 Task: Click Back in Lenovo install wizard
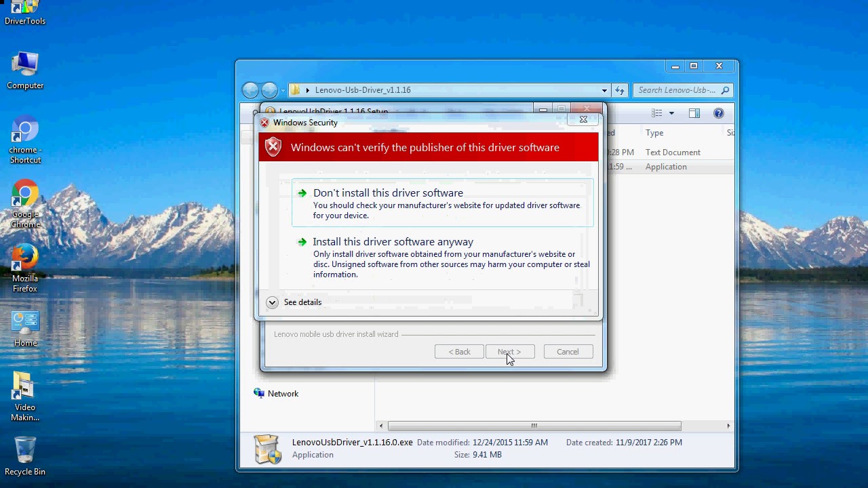click(459, 352)
